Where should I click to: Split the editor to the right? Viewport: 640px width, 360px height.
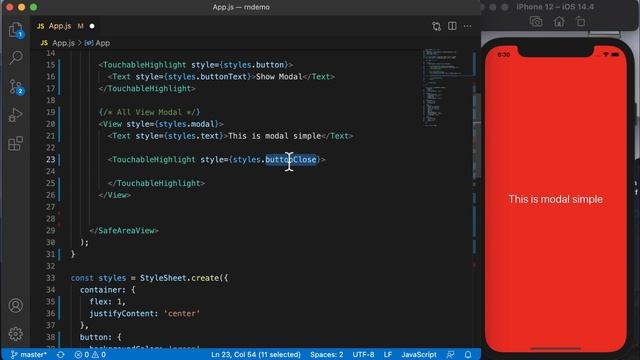click(452, 26)
